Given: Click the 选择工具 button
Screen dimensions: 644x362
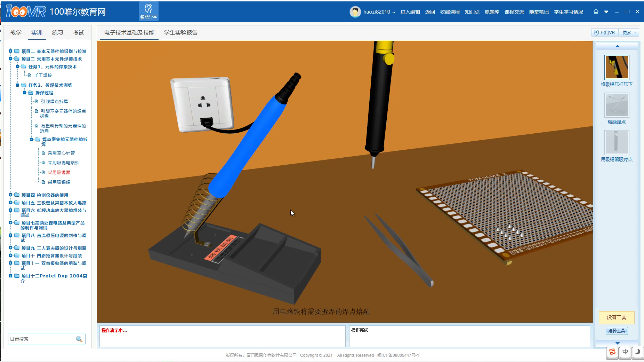Looking at the screenshot, I should point(617,331).
